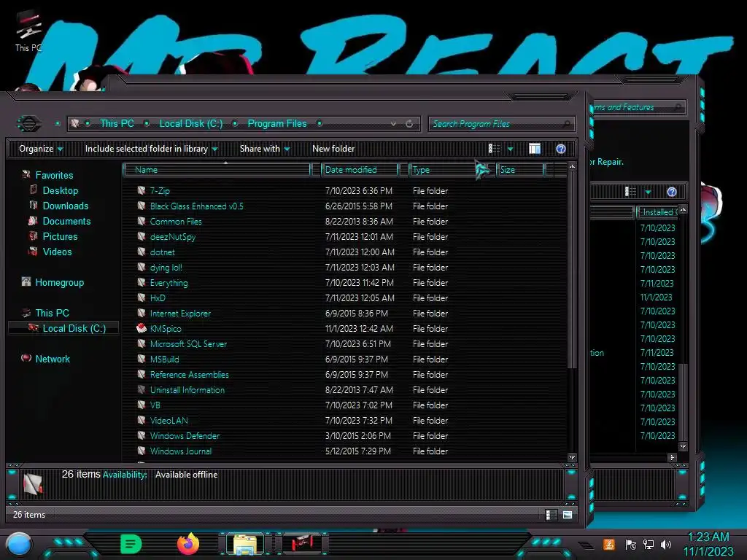747x560 pixels.
Task: Select the 7-Zip folder icon
Action: pyautogui.click(x=142, y=190)
